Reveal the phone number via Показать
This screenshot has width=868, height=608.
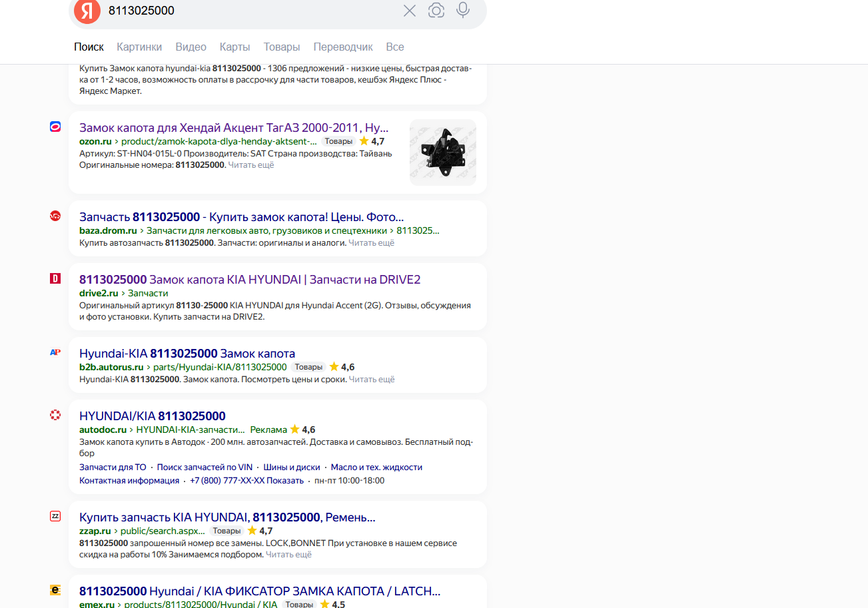click(x=285, y=480)
